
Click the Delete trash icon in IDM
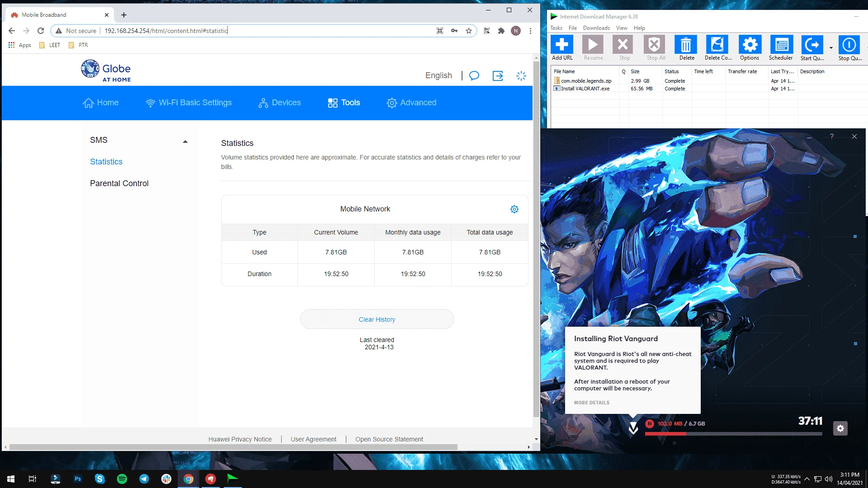click(686, 47)
